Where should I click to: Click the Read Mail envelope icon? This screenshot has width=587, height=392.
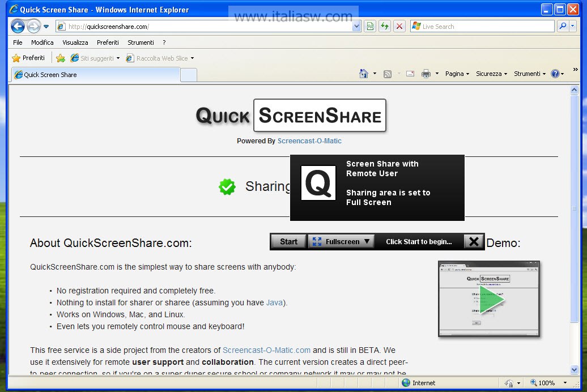(410, 74)
